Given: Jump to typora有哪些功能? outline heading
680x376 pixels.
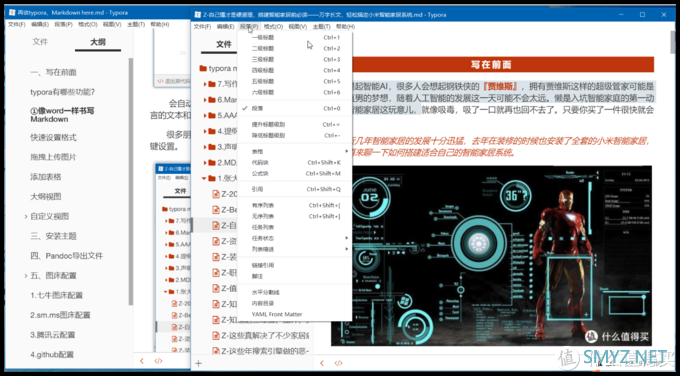Looking at the screenshot, I should (63, 92).
